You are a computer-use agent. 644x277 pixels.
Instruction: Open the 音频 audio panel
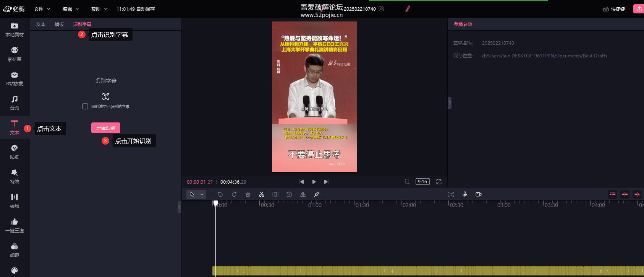[x=15, y=103]
